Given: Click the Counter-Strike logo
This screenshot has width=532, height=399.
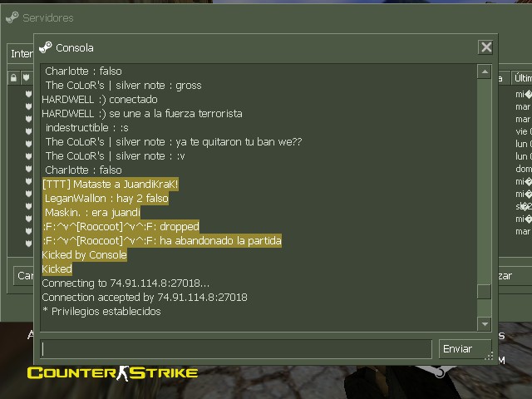Looking at the screenshot, I should tap(112, 373).
